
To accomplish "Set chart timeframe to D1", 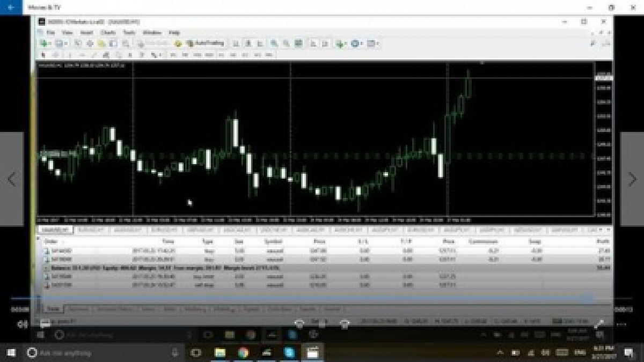I will coord(245,55).
